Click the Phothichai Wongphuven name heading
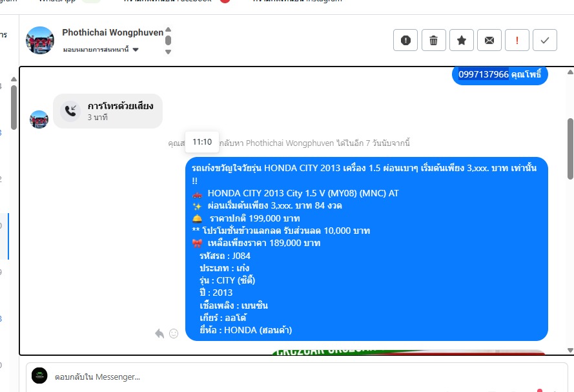The height and width of the screenshot is (392, 574). click(x=113, y=32)
